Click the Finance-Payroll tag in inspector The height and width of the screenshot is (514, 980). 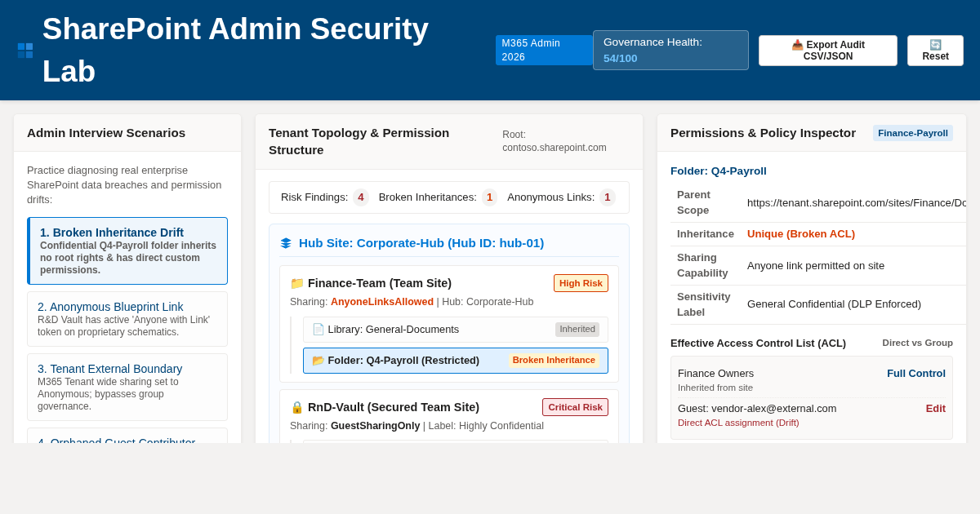pos(913,133)
